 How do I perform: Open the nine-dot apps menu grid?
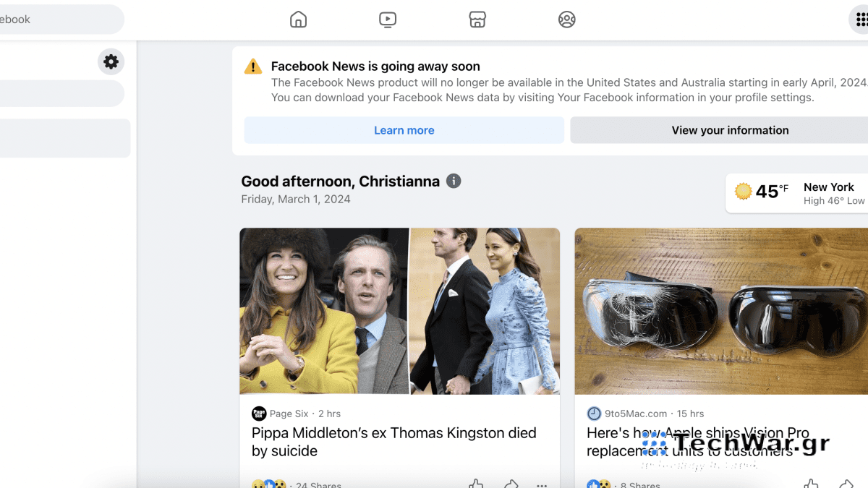[x=861, y=20]
